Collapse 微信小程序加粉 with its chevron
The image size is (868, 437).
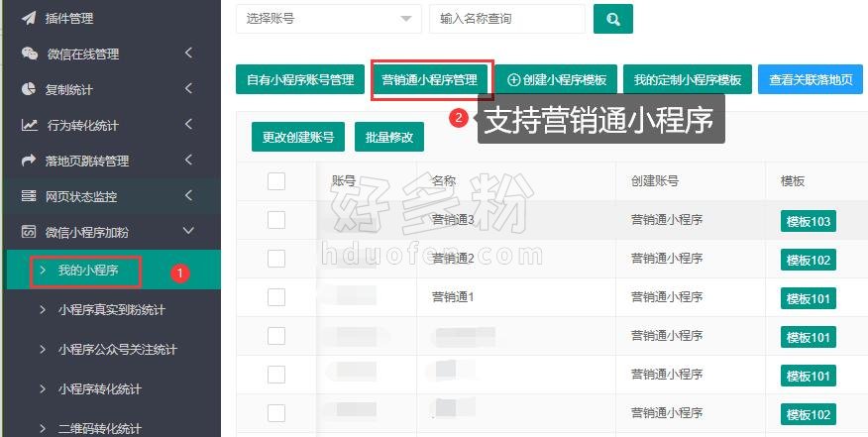[189, 231]
